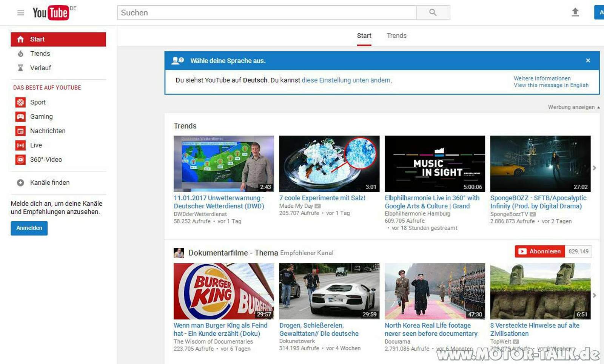Image resolution: width=604 pixels, height=364 pixels.
Task: Open the SpongeBOZZ video thumbnail
Action: coord(540,164)
